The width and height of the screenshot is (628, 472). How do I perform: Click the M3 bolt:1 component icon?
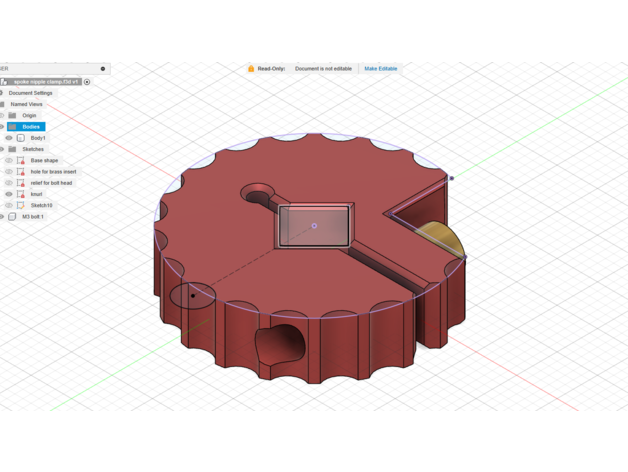[12, 216]
